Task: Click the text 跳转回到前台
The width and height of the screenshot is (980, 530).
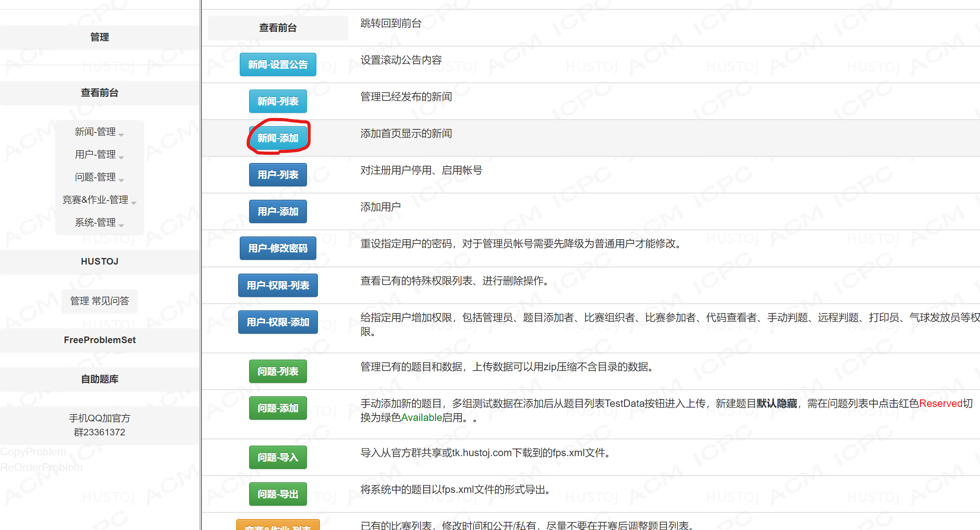Action: (391, 23)
